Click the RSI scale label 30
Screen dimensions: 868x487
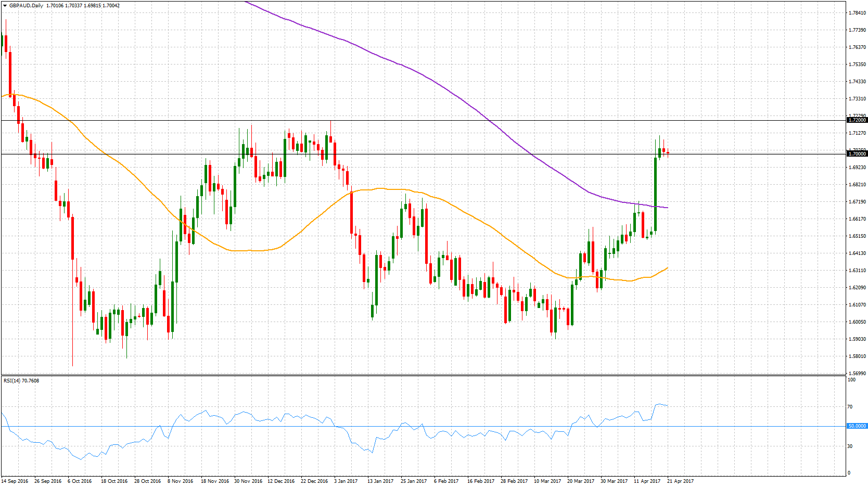850,446
